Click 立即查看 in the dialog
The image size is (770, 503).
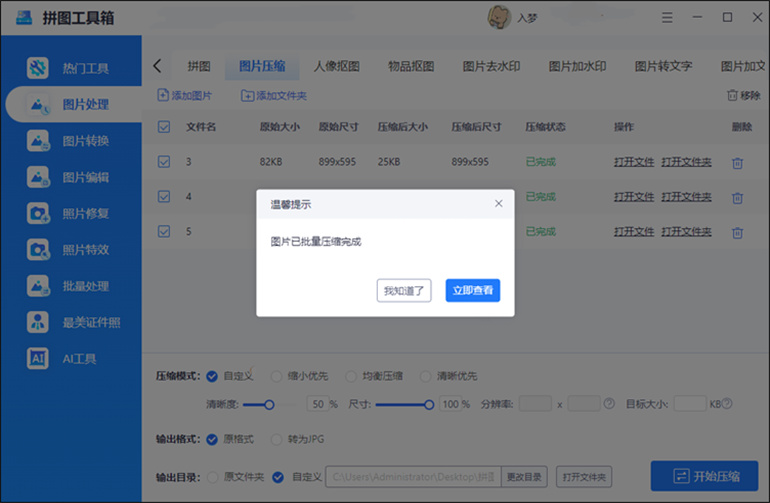(473, 290)
